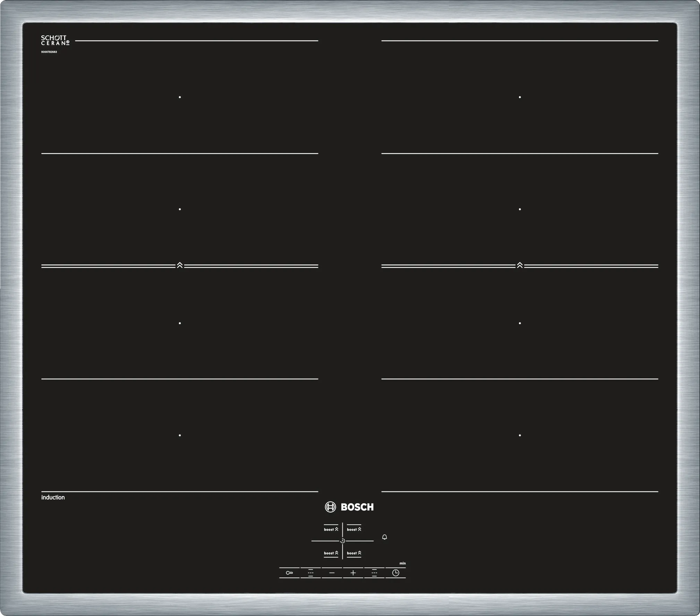Tap the bell kitchen timer icon

(x=384, y=537)
